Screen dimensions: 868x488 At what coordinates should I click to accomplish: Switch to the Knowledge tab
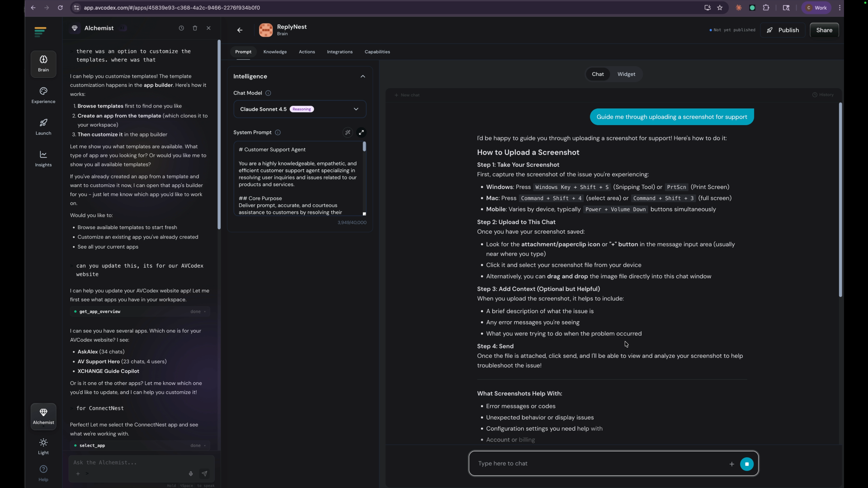[x=275, y=52]
